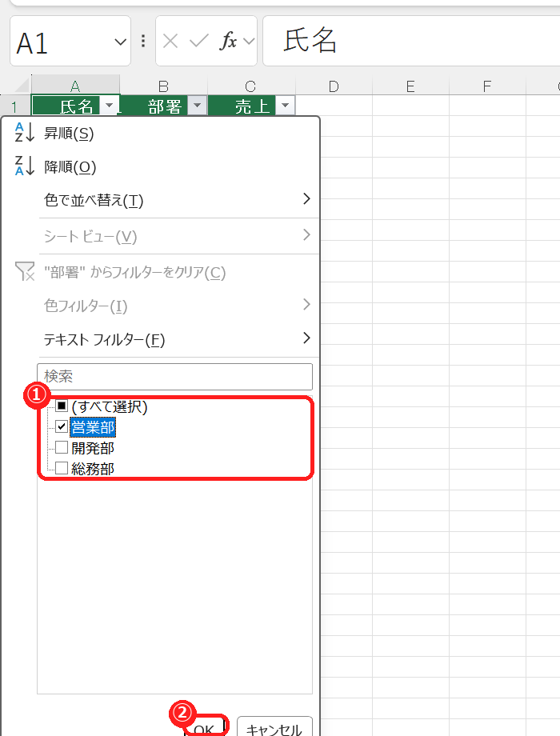Confirm entry with checkmark icon
Viewport: 560px width, 736px height.
click(199, 42)
